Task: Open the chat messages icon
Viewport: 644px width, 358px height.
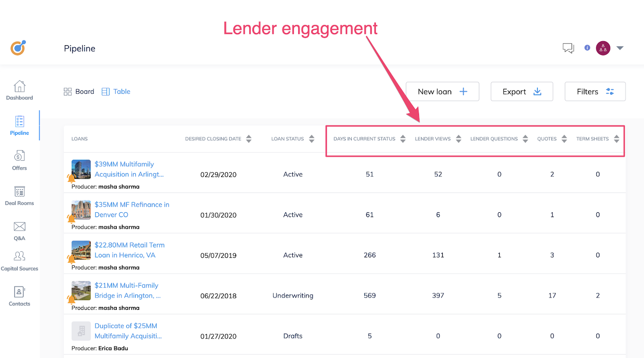Action: coord(568,48)
